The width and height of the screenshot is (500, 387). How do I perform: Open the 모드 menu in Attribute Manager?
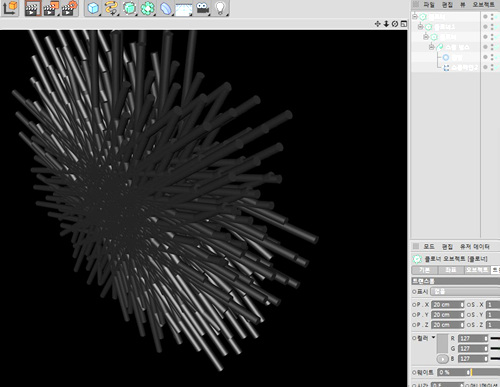[x=429, y=246]
